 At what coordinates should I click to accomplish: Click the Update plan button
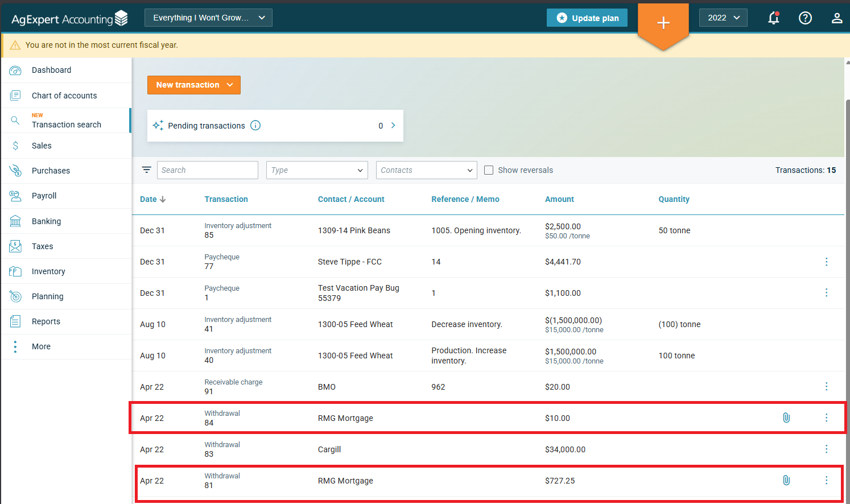(x=587, y=18)
